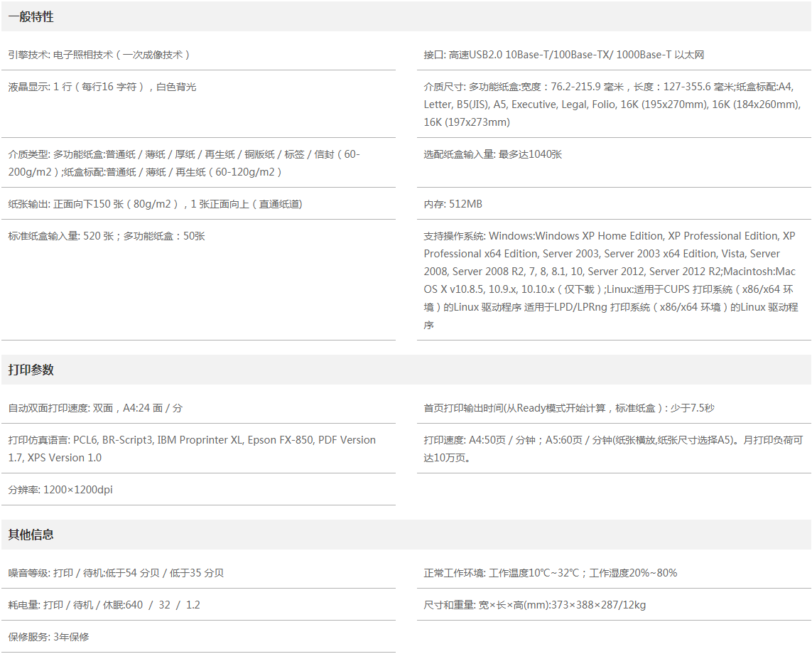This screenshot has height=654, width=812.
Task: Click the 一般特性 section header
Action: [x=31, y=17]
